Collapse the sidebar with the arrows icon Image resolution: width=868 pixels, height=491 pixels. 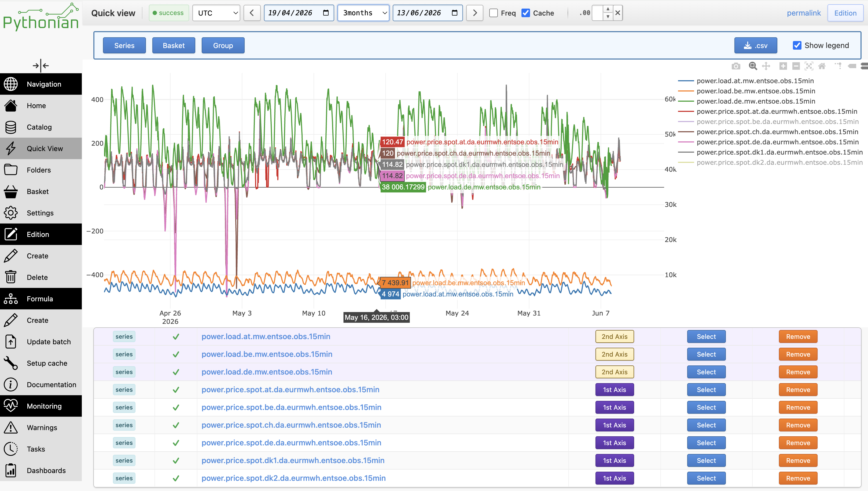point(41,65)
